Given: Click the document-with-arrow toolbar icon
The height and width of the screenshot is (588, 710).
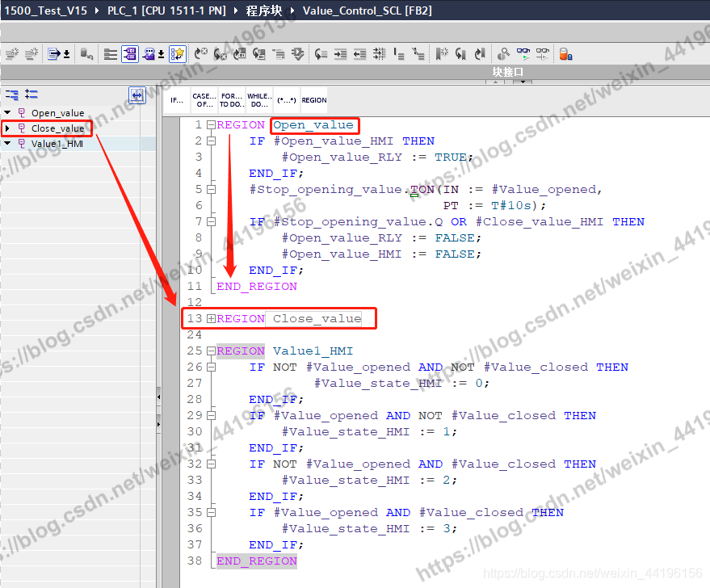Looking at the screenshot, I should click(x=54, y=54).
